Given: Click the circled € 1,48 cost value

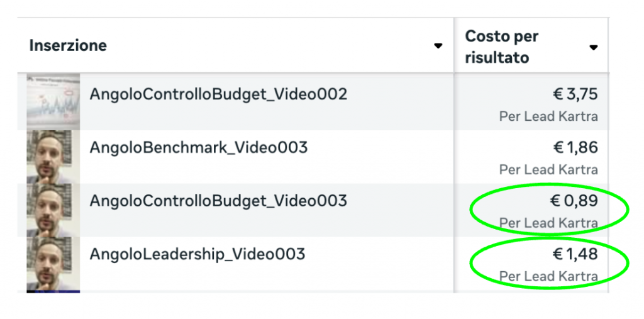Looking at the screenshot, I should [575, 255].
